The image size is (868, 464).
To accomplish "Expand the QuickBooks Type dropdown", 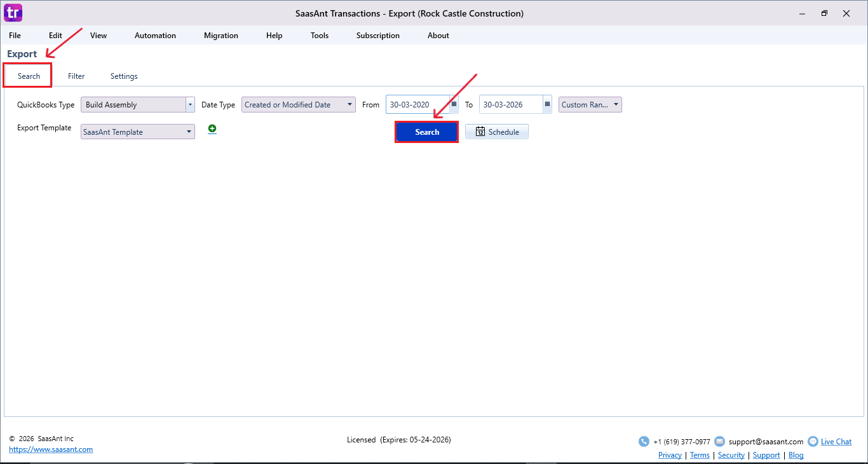I will (x=190, y=105).
